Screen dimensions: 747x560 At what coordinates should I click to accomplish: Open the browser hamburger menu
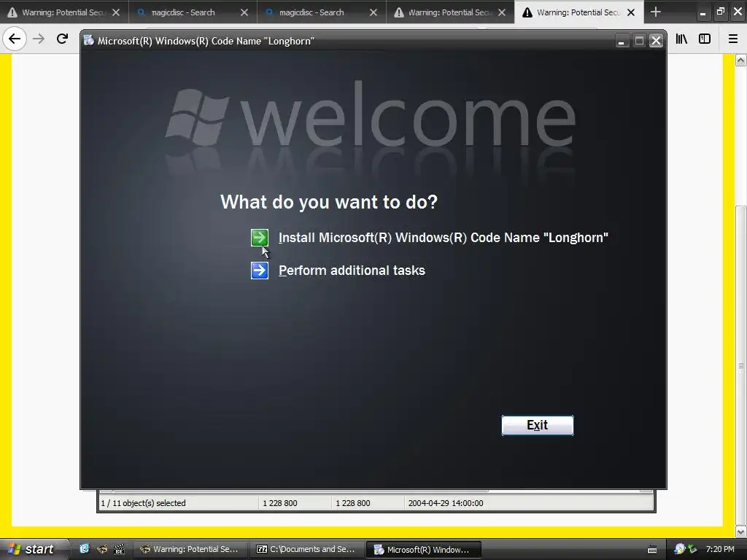[733, 39]
